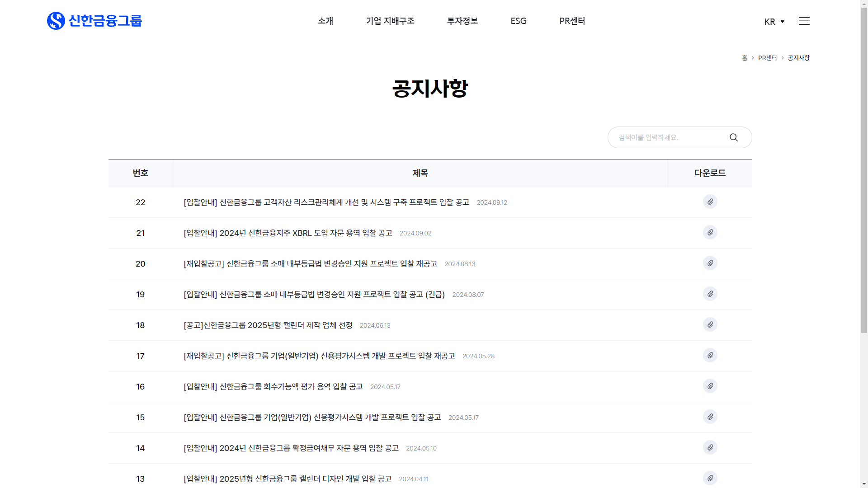Click the page vertical scrollbar thumb
This screenshot has height=488, width=868.
[864, 171]
